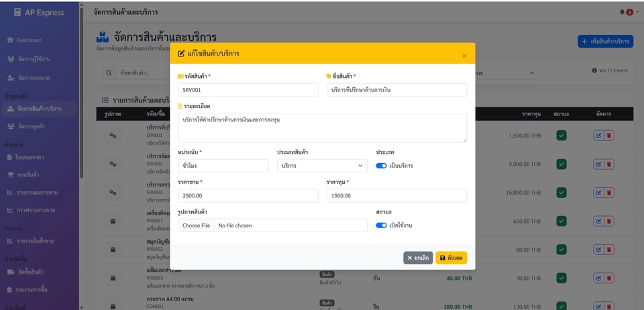This screenshot has width=644, height=310.
Task: Click the กระดาษ A4 80 แกรม product name
Action: coord(170,299)
